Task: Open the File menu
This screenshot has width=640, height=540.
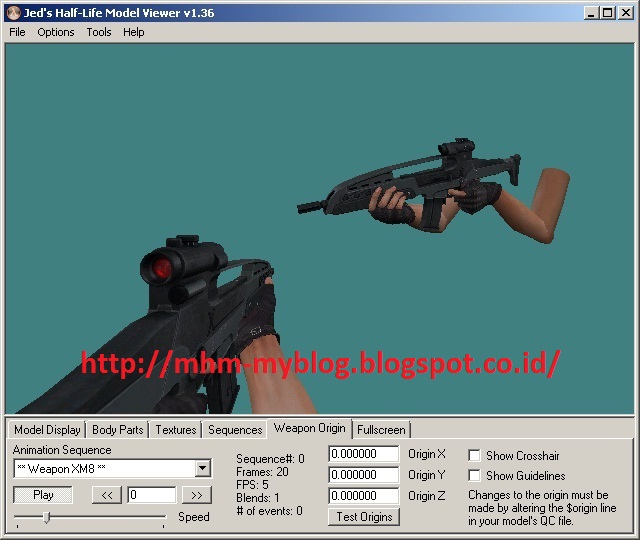Action: point(17,32)
